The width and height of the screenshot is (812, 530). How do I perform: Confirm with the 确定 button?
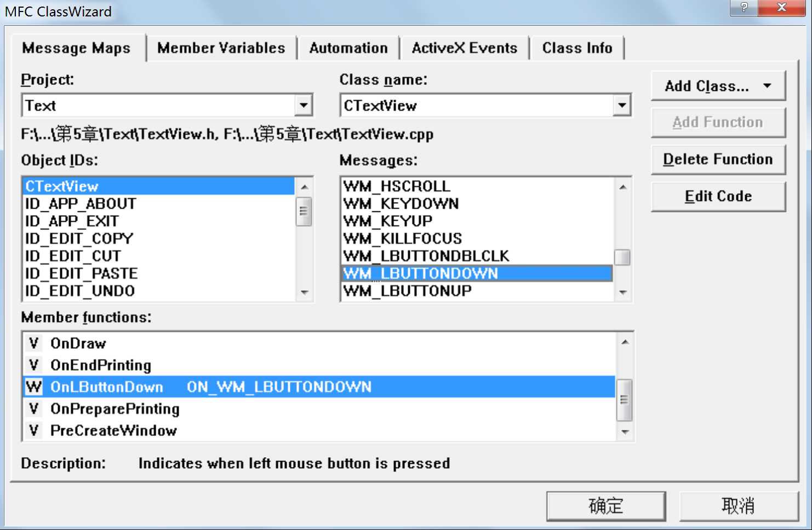point(606,506)
